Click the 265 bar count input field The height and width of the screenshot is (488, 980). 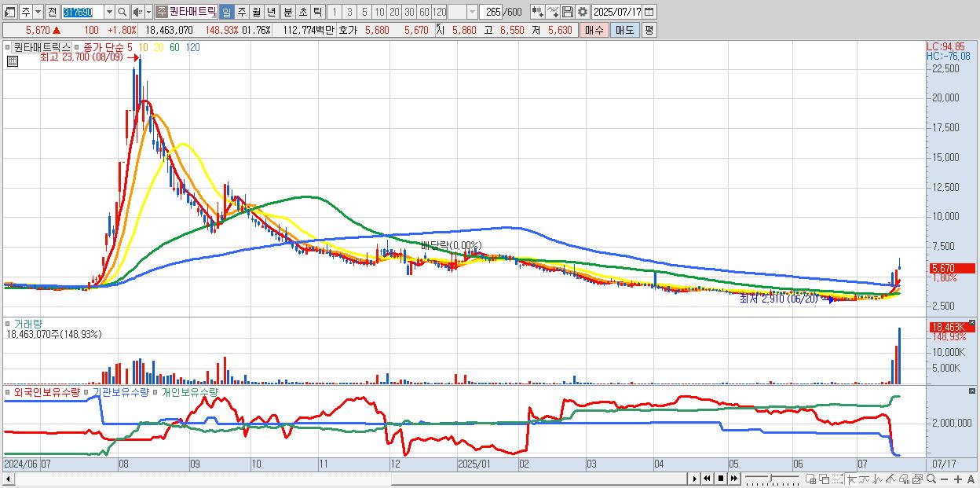tap(491, 12)
